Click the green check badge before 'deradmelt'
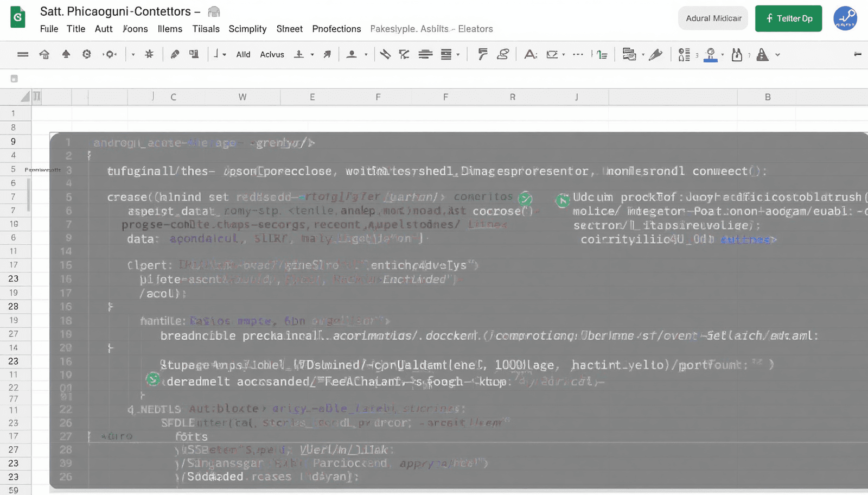The height and width of the screenshot is (495, 868). pos(153,379)
